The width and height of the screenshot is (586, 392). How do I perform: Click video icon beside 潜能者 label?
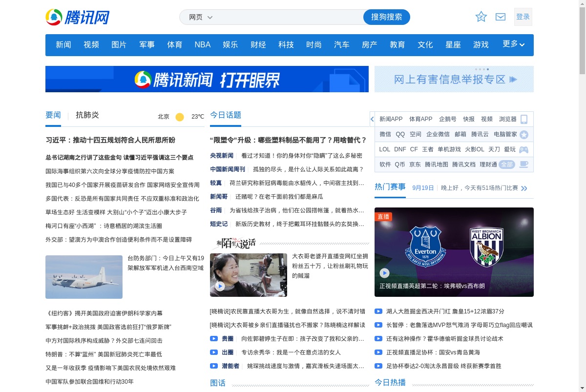(x=214, y=366)
